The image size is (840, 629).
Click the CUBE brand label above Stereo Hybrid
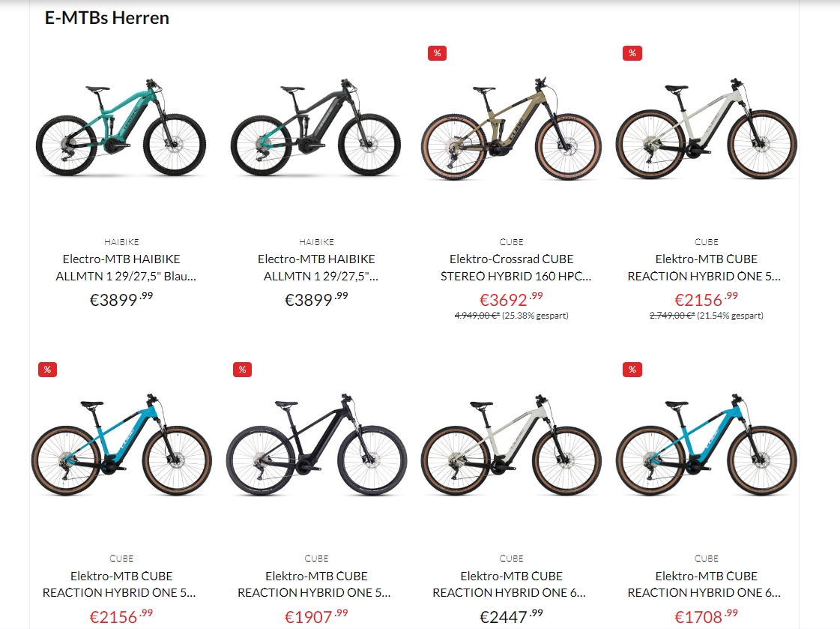point(512,242)
